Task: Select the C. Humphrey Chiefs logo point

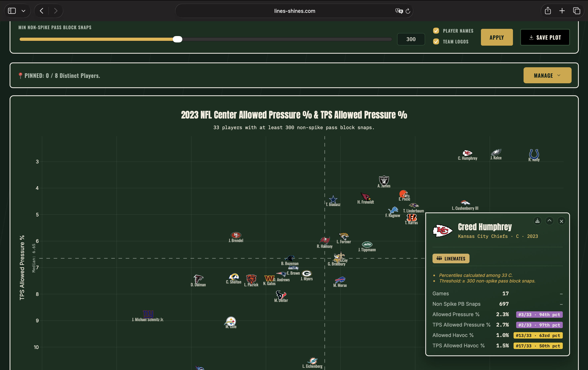Action: point(467,153)
